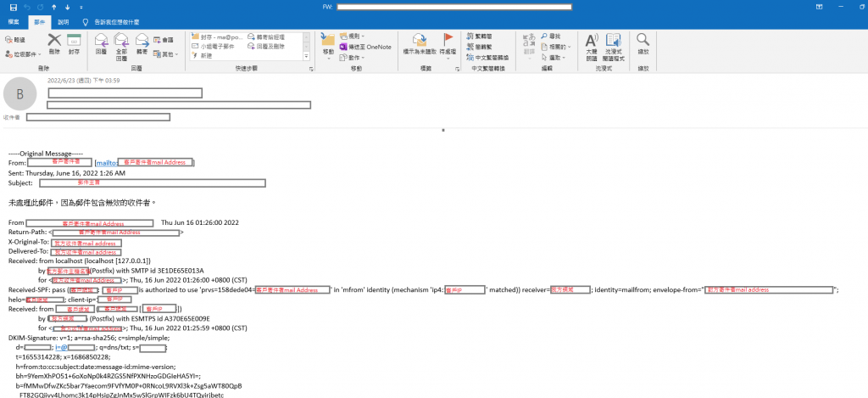
Task: Go to previous item with up arrow
Action: coord(53,7)
